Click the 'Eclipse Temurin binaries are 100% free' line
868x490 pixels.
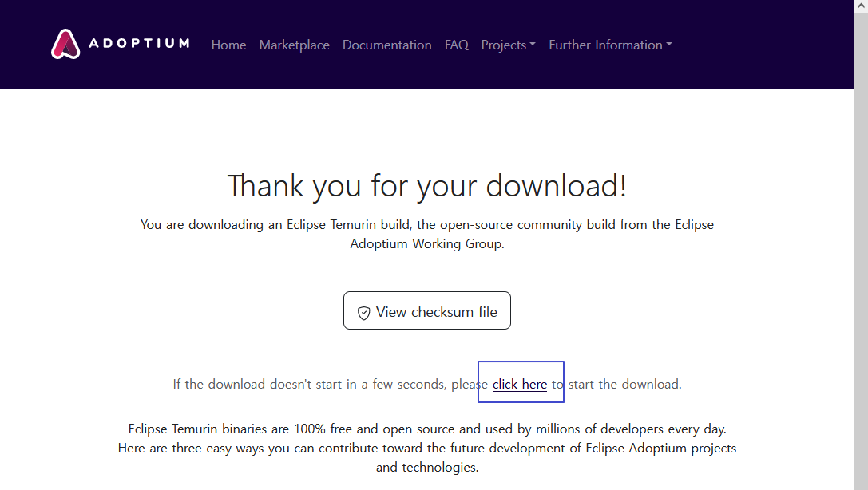(426, 429)
